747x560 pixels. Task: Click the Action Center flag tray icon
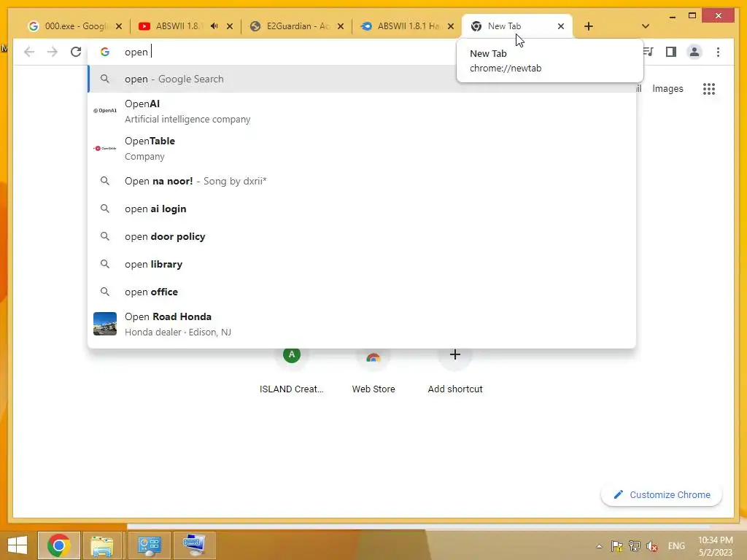tap(617, 545)
